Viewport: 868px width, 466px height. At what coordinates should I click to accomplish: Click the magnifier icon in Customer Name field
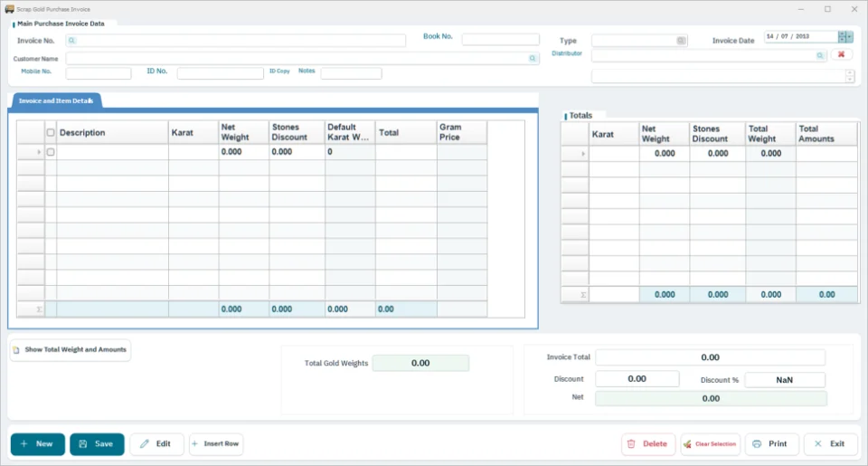[532, 58]
